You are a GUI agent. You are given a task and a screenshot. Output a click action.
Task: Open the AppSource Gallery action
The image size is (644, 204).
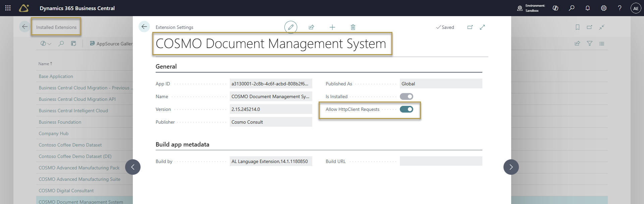point(111,44)
